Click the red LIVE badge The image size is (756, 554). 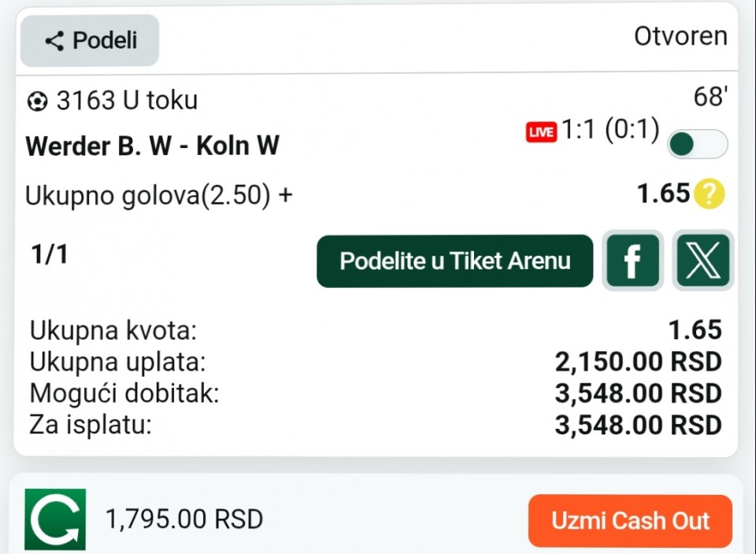(541, 132)
